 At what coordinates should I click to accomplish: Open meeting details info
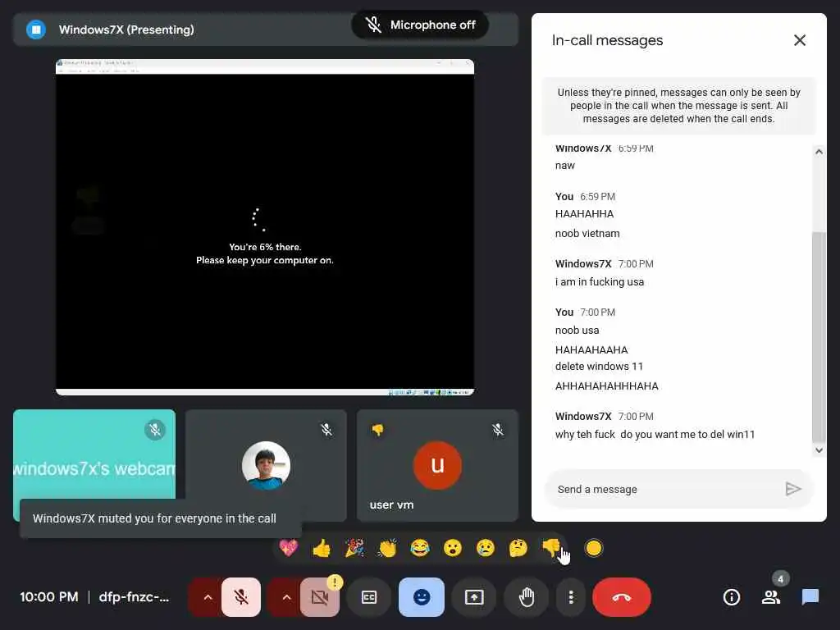click(731, 597)
